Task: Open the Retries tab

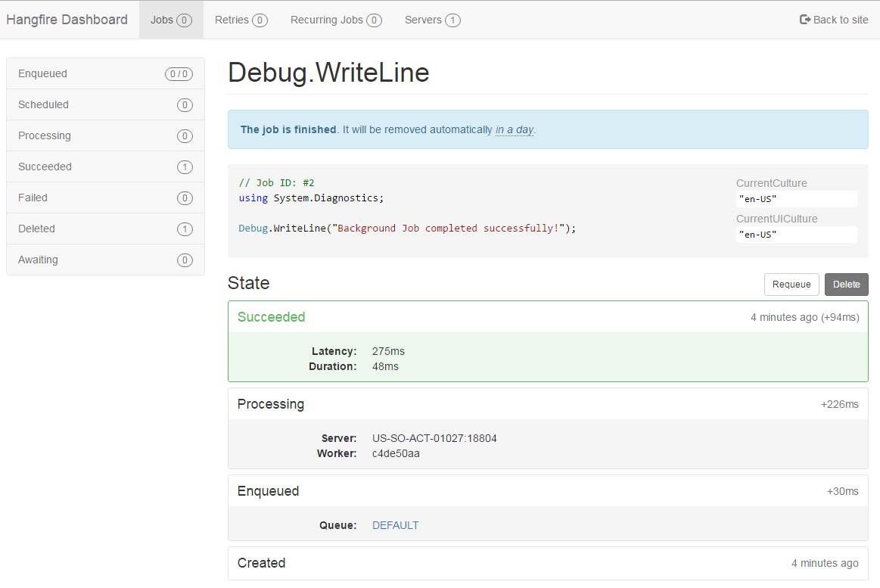Action: tap(241, 20)
